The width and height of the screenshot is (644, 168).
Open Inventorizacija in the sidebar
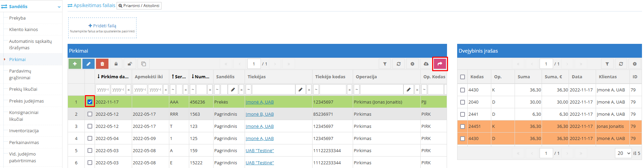[24, 131]
